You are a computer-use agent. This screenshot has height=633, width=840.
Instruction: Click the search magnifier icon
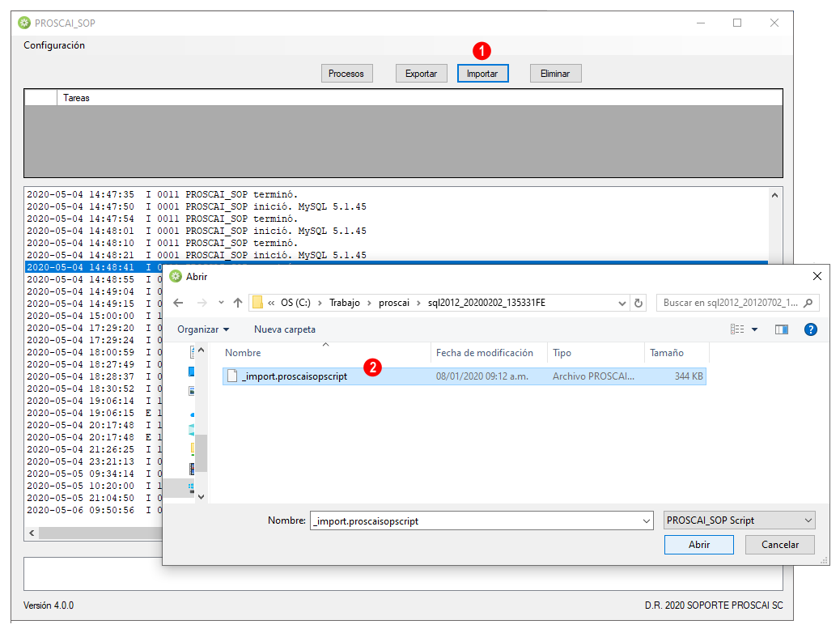click(x=808, y=303)
